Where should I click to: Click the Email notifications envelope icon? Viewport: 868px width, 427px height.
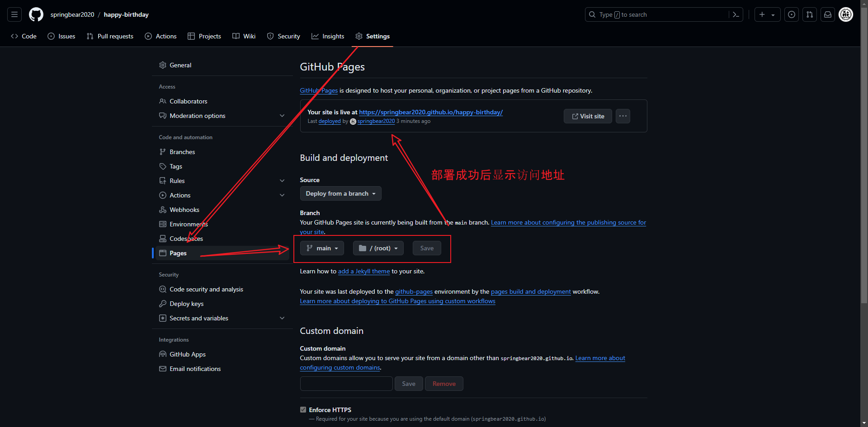(x=163, y=369)
